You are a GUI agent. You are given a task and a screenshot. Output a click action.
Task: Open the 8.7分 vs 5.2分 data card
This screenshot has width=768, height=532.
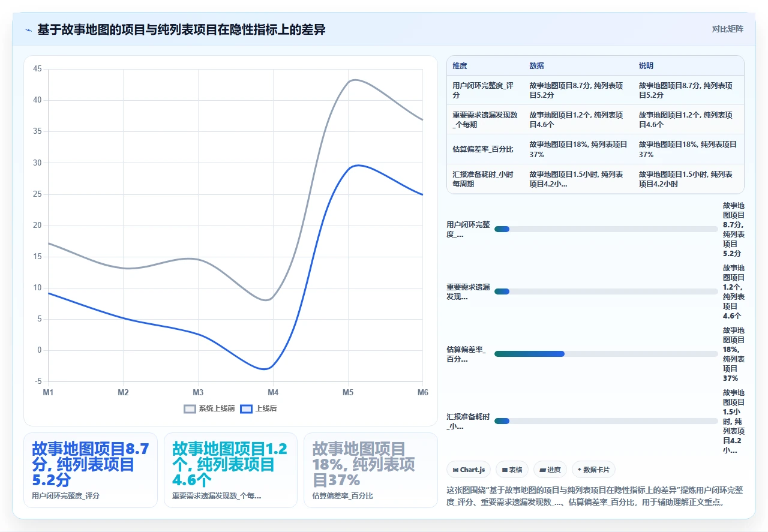point(90,470)
